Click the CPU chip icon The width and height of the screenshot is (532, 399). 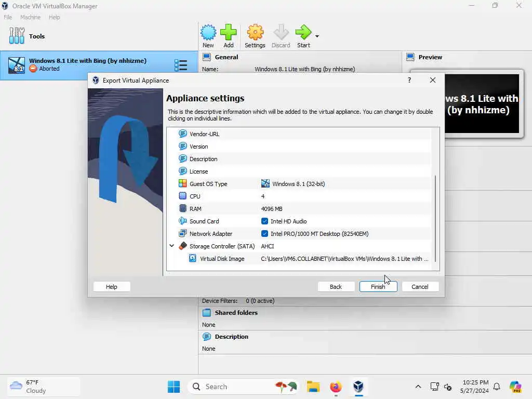pyautogui.click(x=182, y=196)
